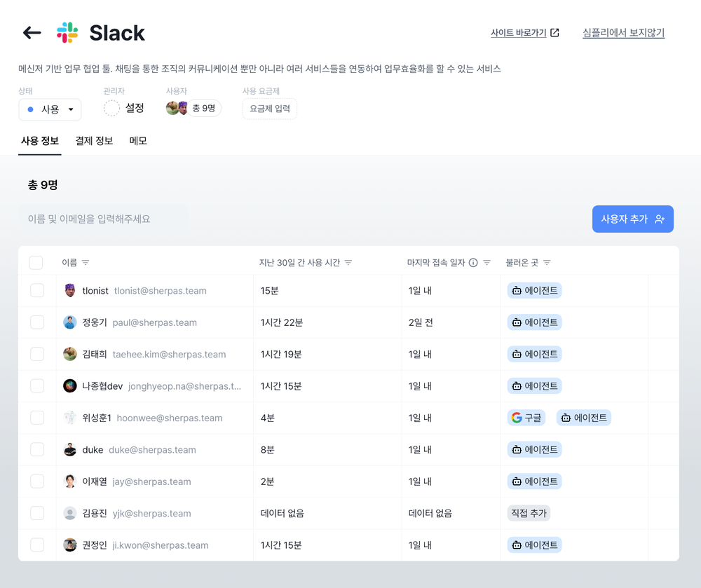This screenshot has height=588, width=701.
Task: Go back using the left arrow
Action: [x=32, y=33]
